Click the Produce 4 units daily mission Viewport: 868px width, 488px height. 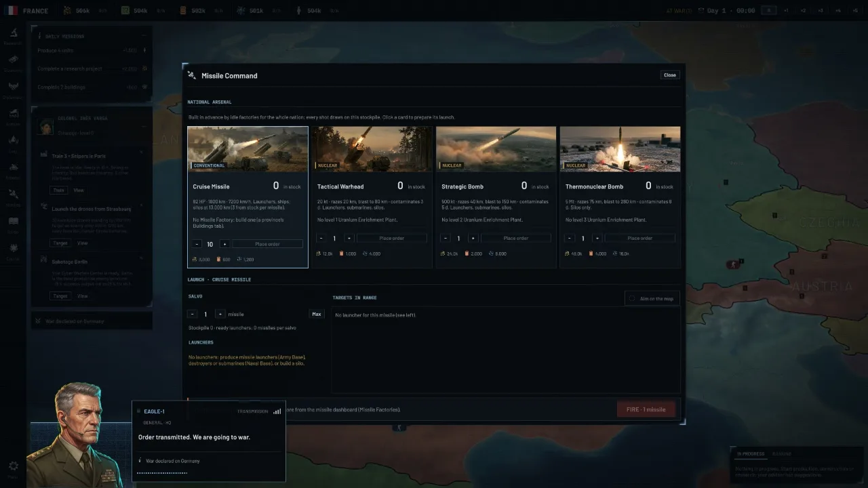[x=92, y=51]
